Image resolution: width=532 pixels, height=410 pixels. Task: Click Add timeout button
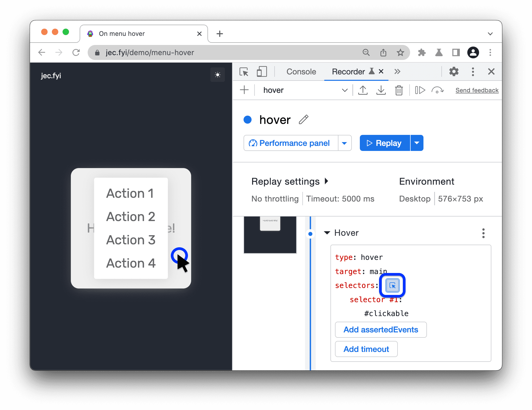pos(366,348)
